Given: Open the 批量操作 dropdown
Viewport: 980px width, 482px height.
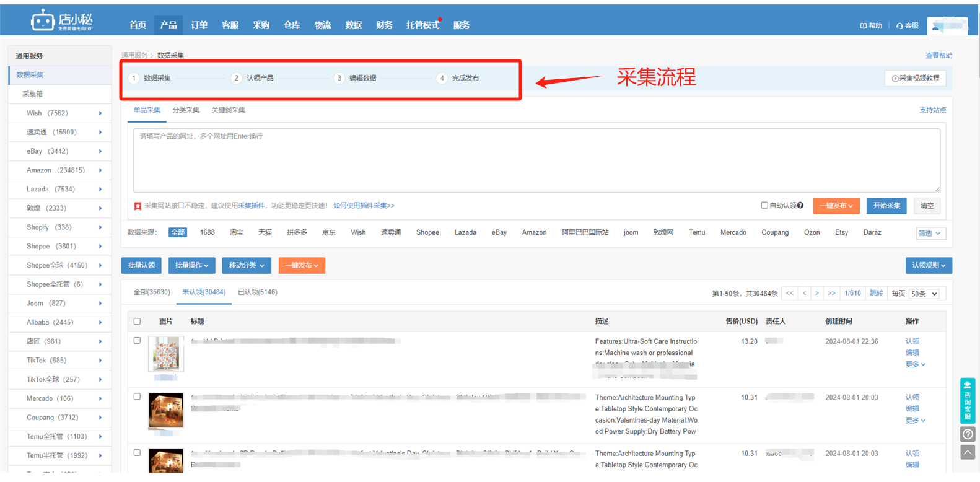Looking at the screenshot, I should coord(191,266).
